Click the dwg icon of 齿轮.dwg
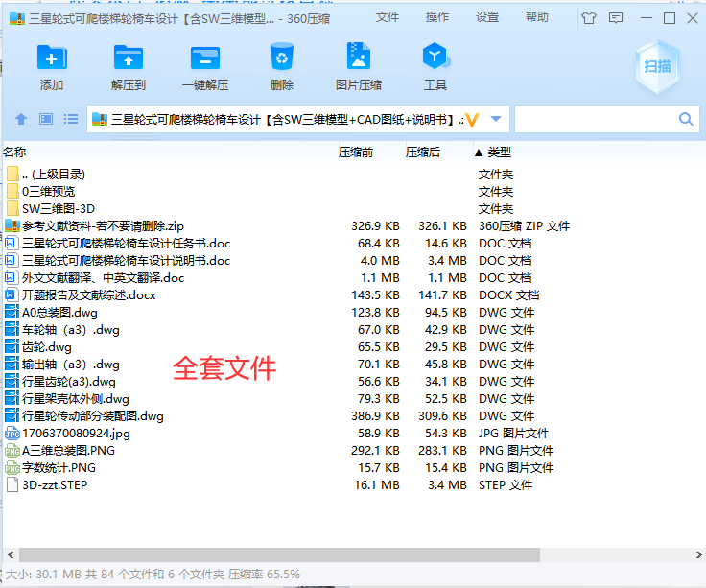Screen dimensions: 706x588 [x=12, y=346]
